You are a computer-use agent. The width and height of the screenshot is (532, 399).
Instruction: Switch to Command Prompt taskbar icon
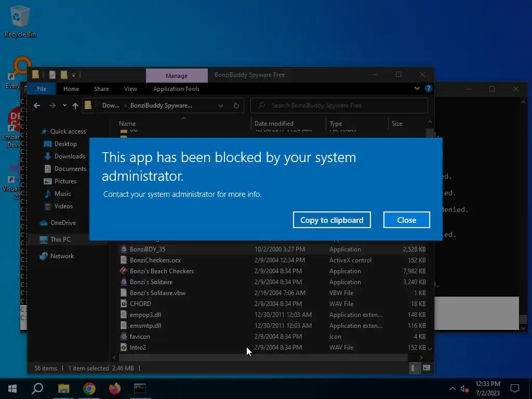[140, 389]
